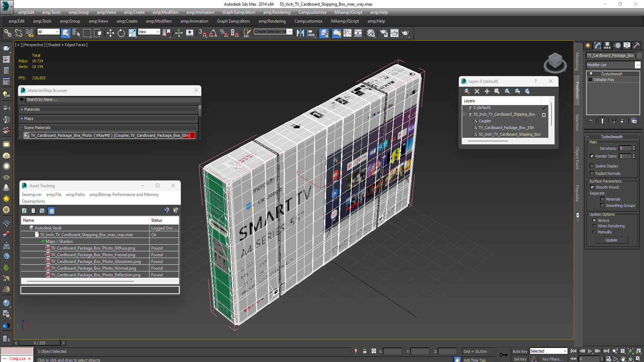Open the Freeform ribbon tab
Viewport: 644px width, 362px height.
click(x=577, y=90)
